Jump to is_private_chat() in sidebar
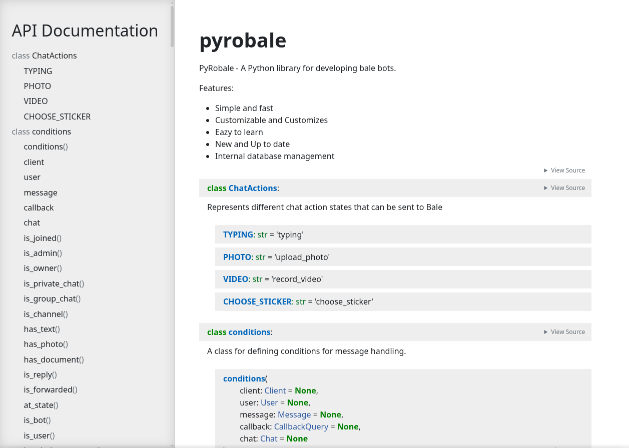The height and width of the screenshot is (448, 629). (x=54, y=284)
